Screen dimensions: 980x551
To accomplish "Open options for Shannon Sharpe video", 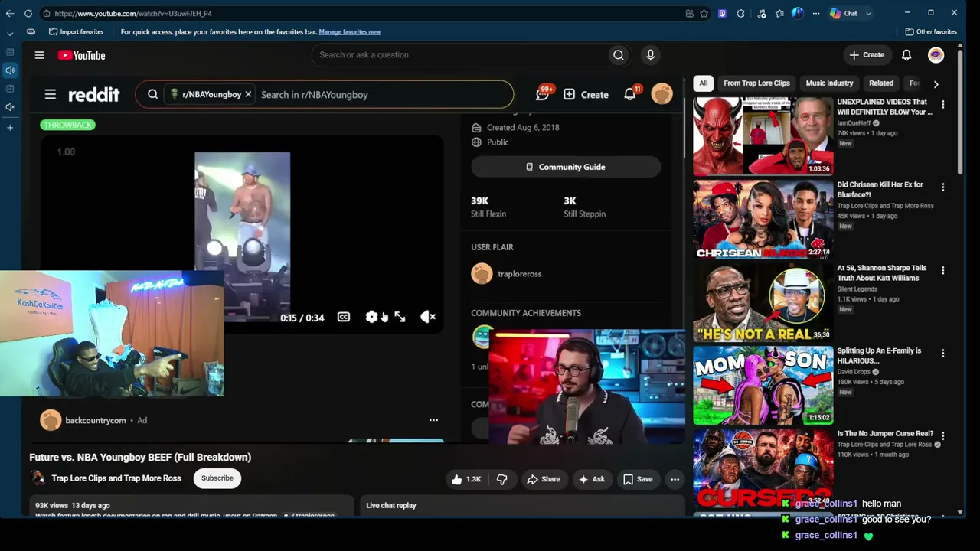I will pyautogui.click(x=942, y=270).
